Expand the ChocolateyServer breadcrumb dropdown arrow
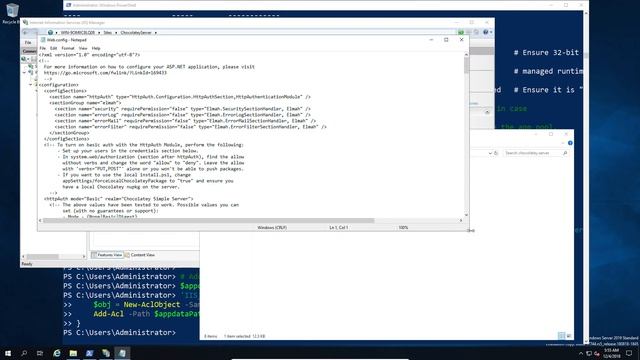Viewport: 640px width, 360px height. 156,32
